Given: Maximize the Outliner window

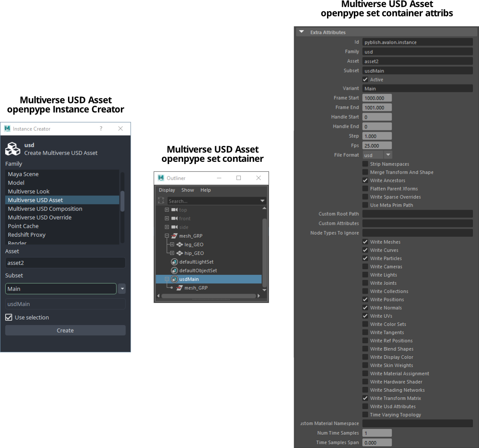Looking at the screenshot, I should (x=239, y=178).
